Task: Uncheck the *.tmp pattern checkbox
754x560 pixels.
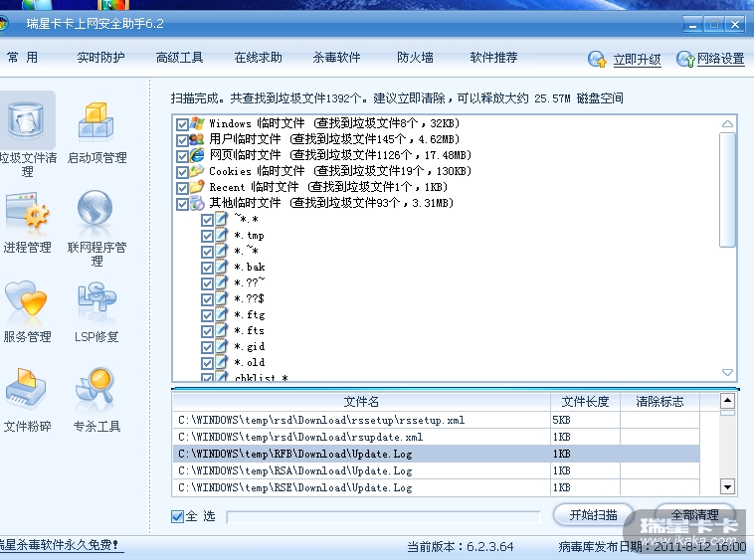Action: click(x=207, y=236)
